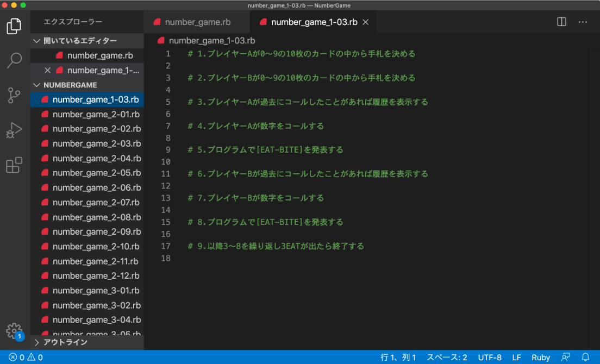Change the Ruby language mode

tap(540, 357)
